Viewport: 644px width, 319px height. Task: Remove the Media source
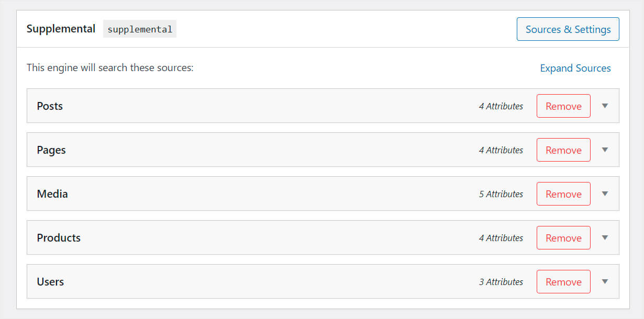tap(563, 194)
